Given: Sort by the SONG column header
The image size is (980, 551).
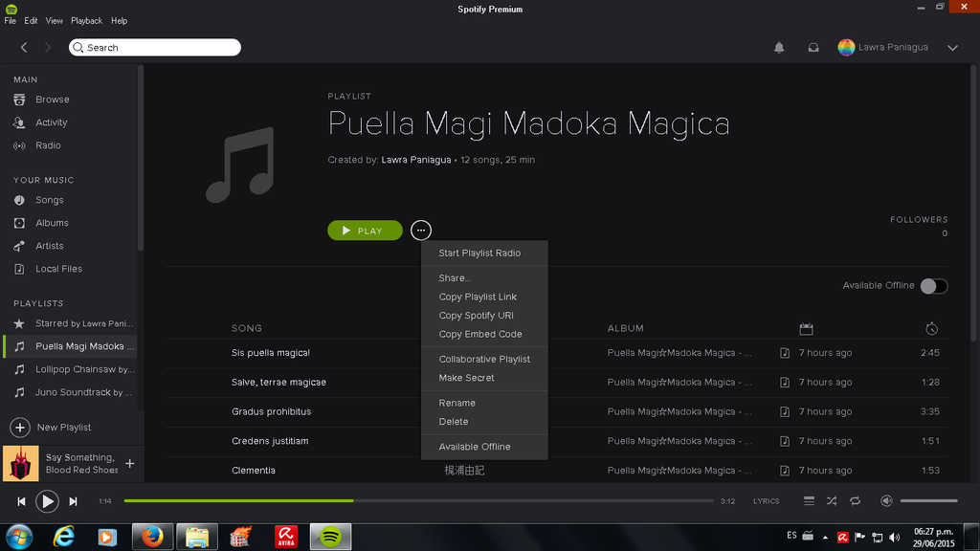Looking at the screenshot, I should [247, 329].
